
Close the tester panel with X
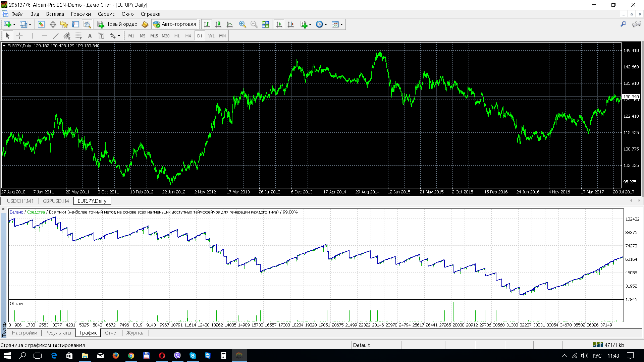(x=3, y=209)
